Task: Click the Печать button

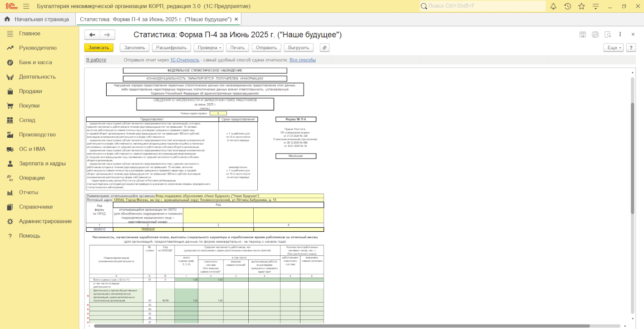Action: (x=237, y=47)
